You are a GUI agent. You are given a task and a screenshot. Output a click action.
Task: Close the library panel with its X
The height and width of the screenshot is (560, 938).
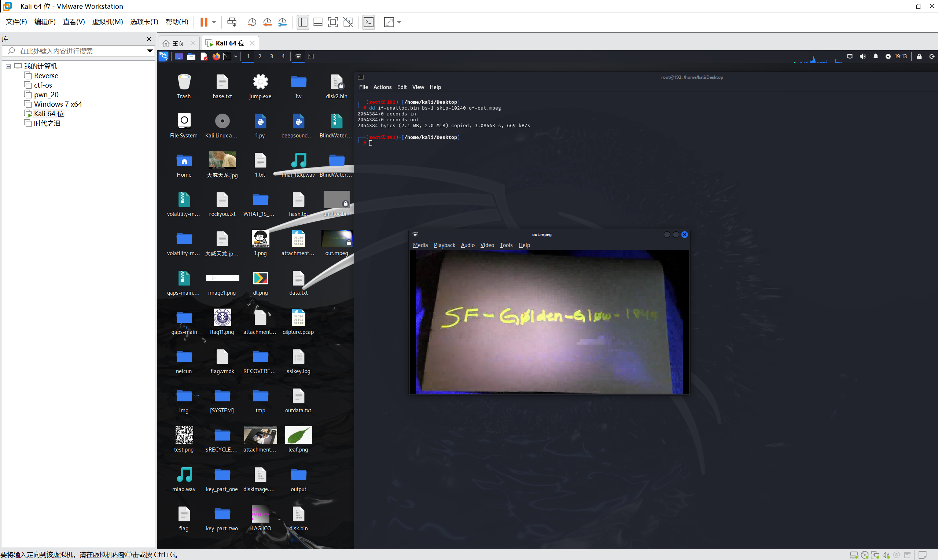point(149,39)
